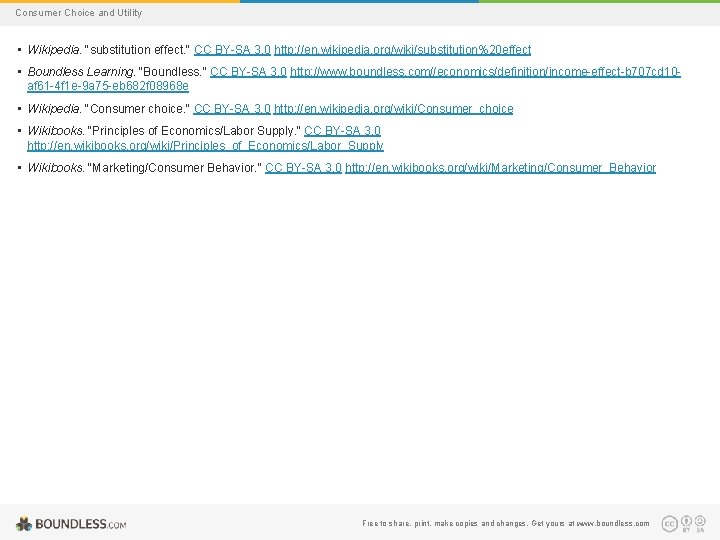Click "Principles of Economics/Labor Supply." title text
720x540 pixels.
[193, 131]
